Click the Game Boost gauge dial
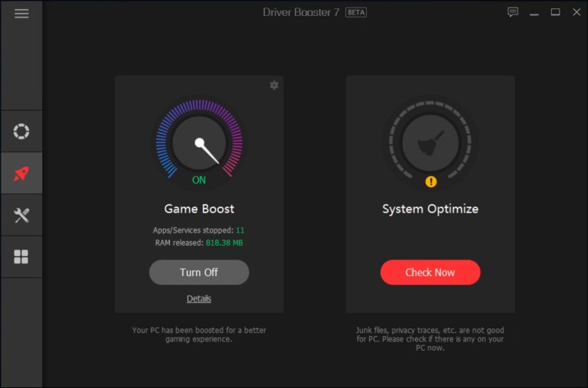Screen dimensions: 588x388 click(199, 143)
